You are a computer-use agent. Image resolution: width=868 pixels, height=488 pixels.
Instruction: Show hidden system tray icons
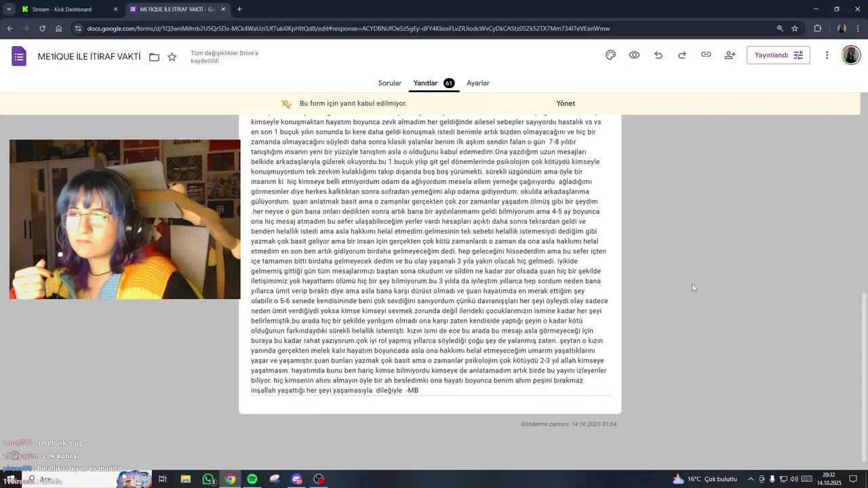point(752,479)
